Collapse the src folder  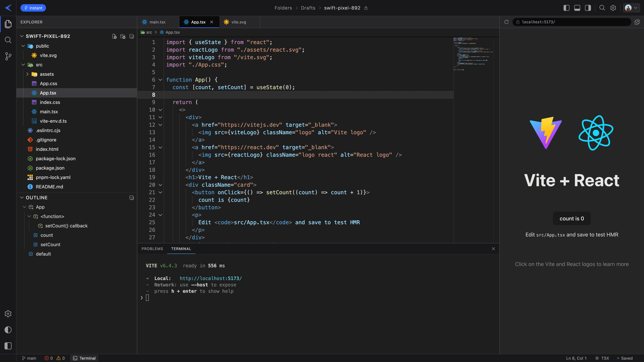(x=23, y=65)
